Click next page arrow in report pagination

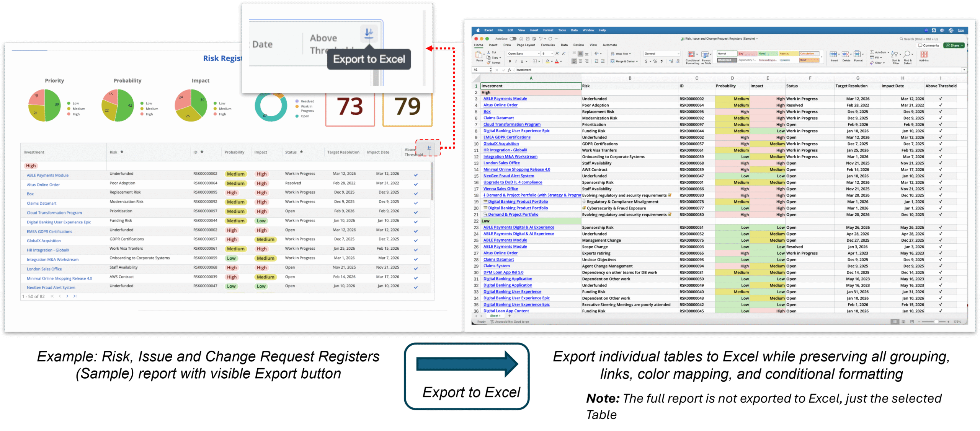pos(67,296)
